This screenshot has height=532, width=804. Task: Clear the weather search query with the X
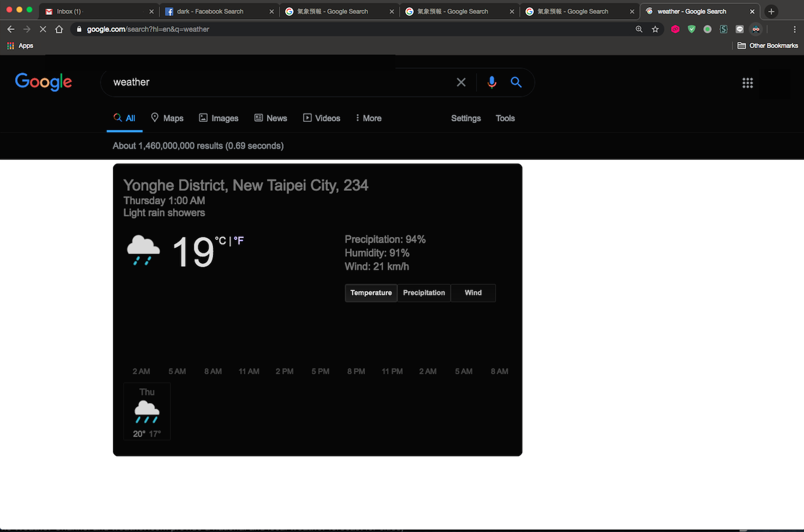click(x=461, y=82)
